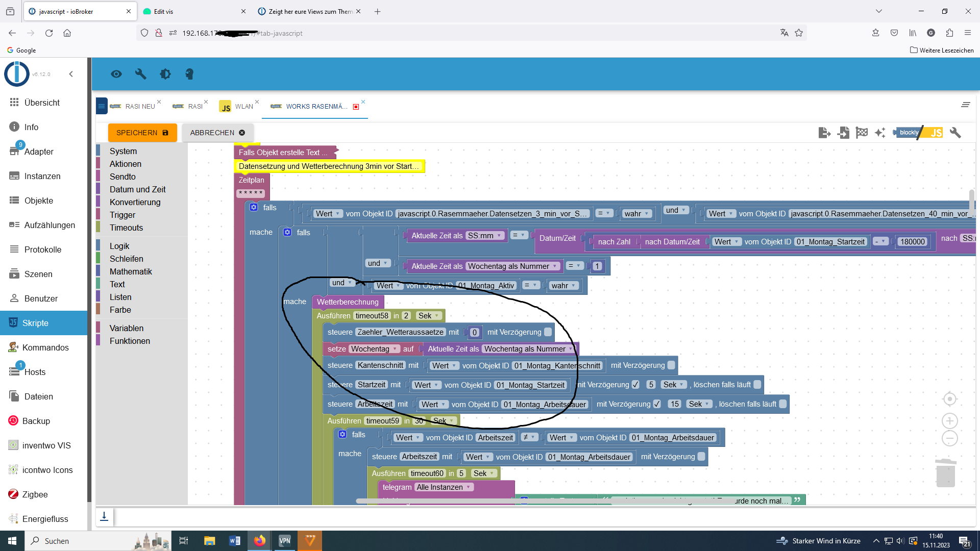The image size is (980, 551).
Task: Center the blockly workspace
Action: pos(949,399)
